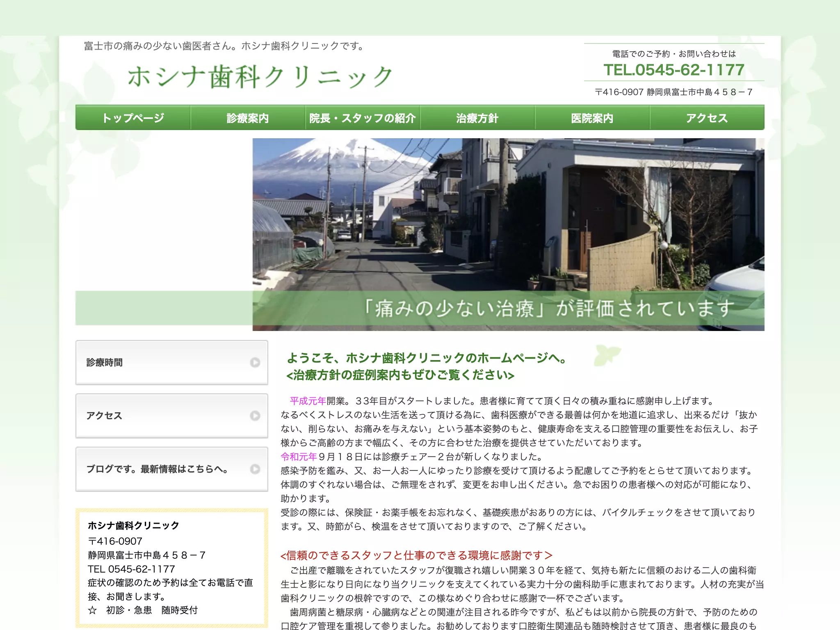Open the アクセス sidebar button
Viewport: 840px width, 630px height.
coord(172,416)
